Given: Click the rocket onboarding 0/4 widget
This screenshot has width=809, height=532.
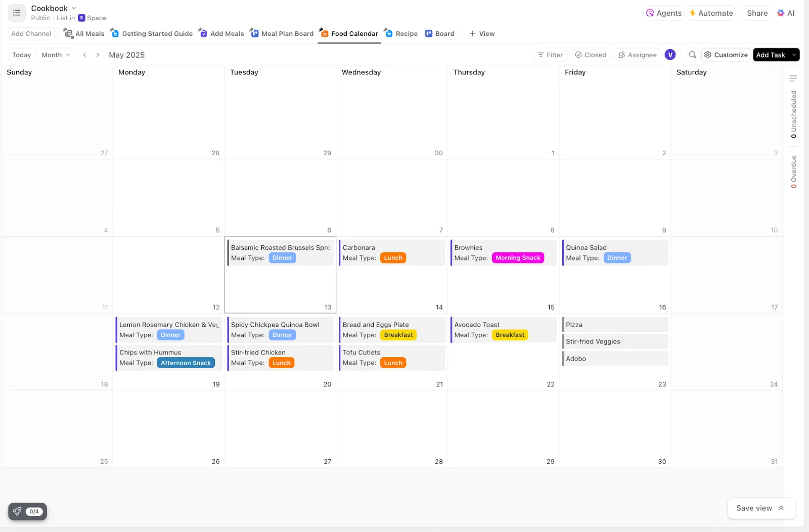Looking at the screenshot, I should click(27, 511).
